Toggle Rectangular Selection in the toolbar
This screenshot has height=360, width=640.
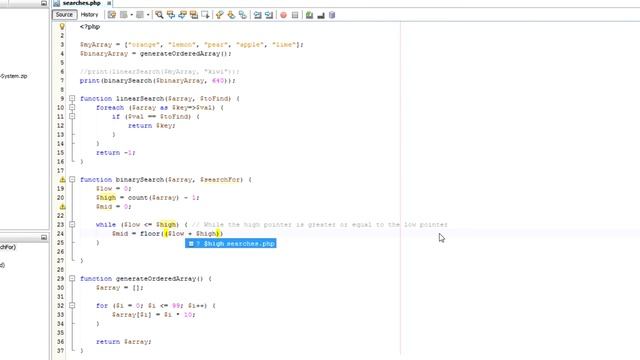click(x=205, y=15)
